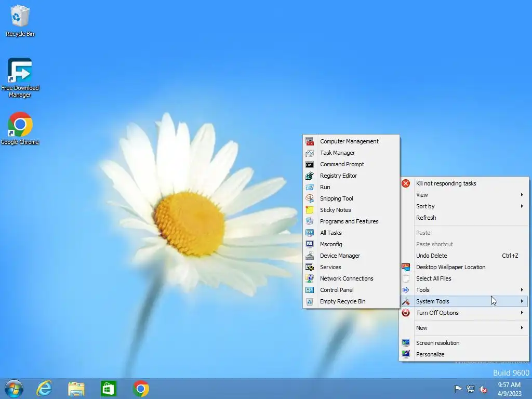Expand the Tools submenu arrow

click(522, 289)
